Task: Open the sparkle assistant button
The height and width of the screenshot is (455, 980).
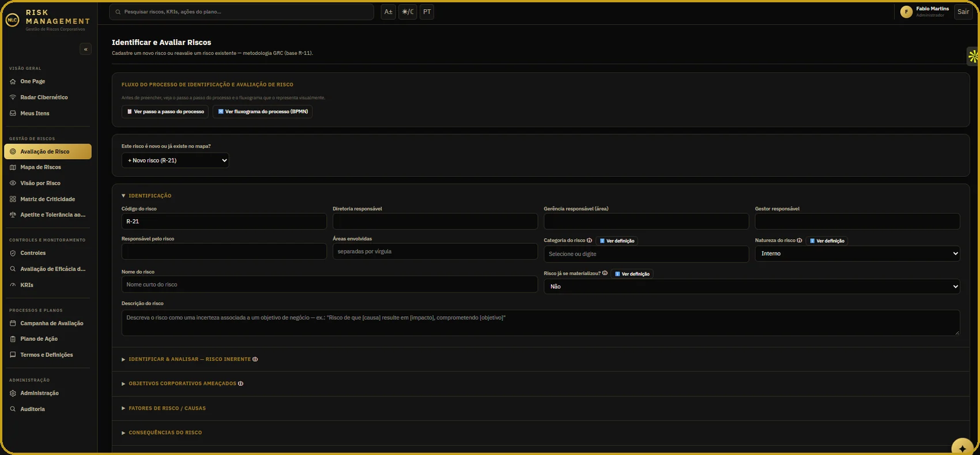Action: tap(962, 448)
